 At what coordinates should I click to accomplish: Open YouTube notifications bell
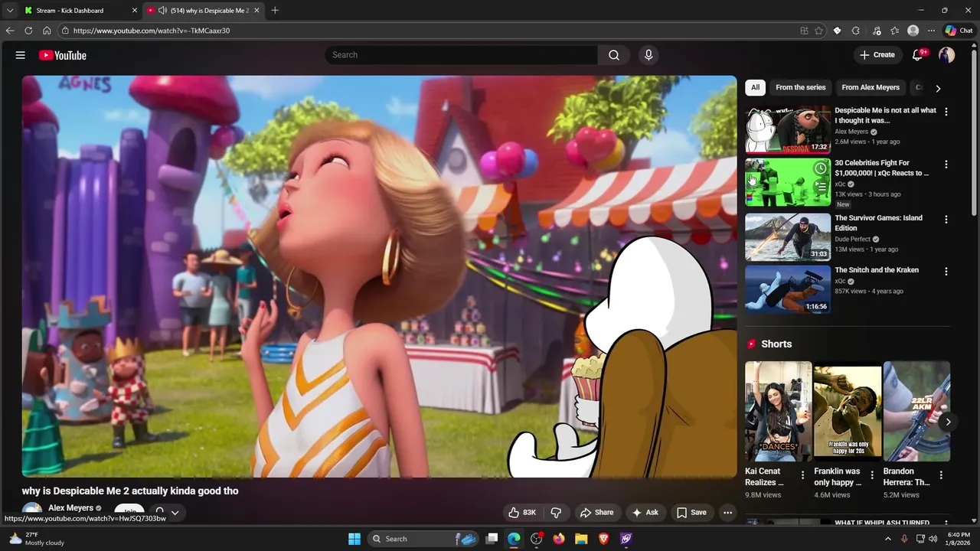[x=918, y=55]
